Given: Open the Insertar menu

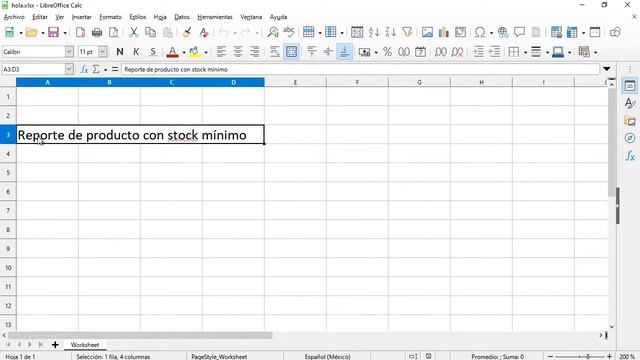Looking at the screenshot, I should [82, 17].
